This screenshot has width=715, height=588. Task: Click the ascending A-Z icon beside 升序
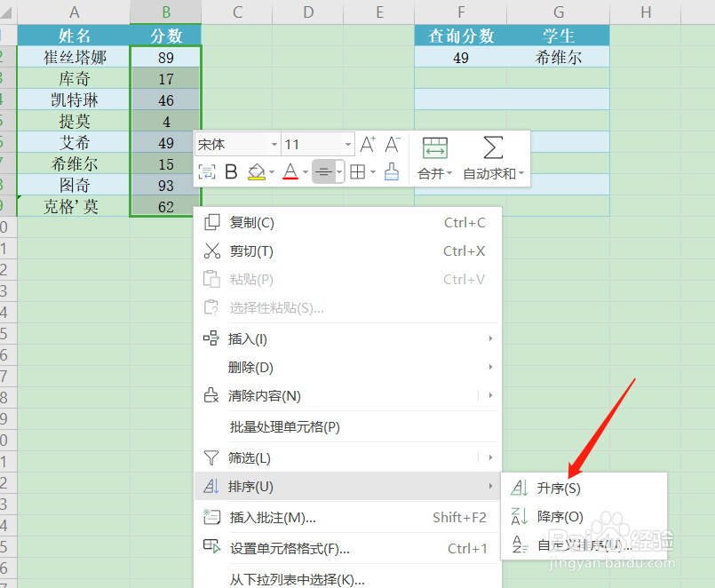pos(520,488)
